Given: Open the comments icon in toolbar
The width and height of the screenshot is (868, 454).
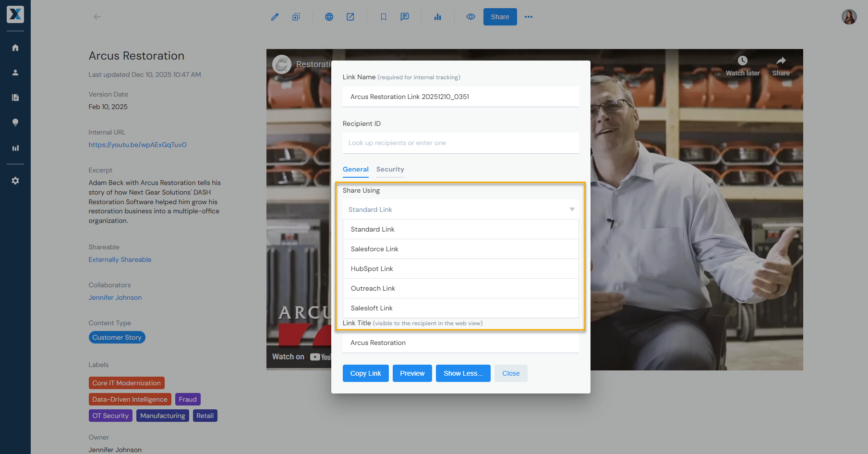Looking at the screenshot, I should coord(405,17).
